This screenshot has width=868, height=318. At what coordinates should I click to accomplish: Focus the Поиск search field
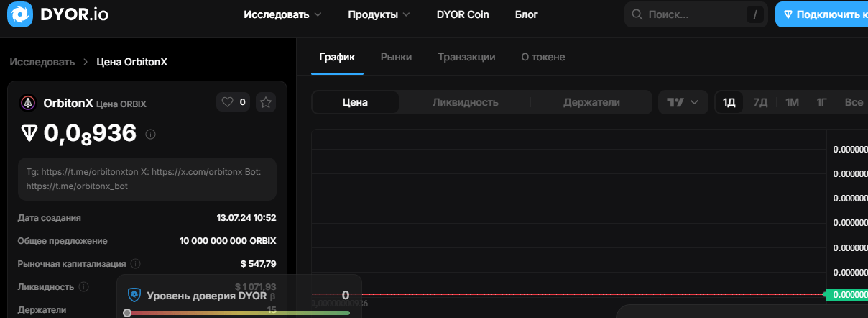[696, 14]
